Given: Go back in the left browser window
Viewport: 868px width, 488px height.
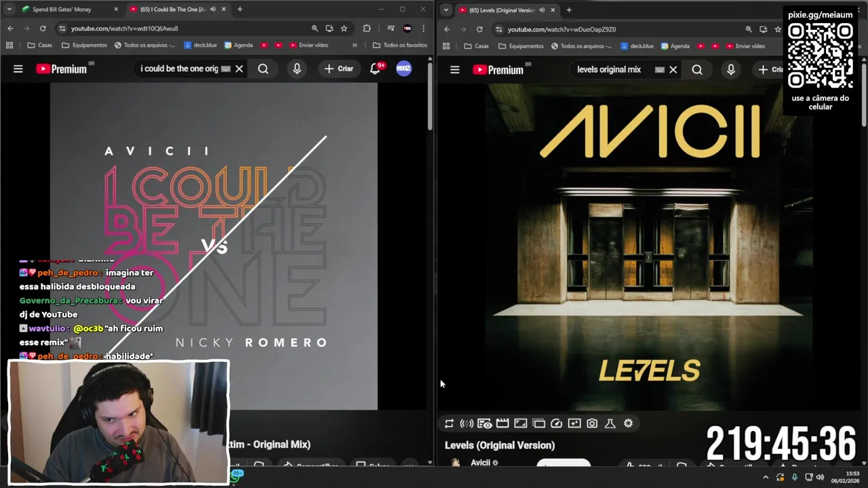Looking at the screenshot, I should click(10, 28).
